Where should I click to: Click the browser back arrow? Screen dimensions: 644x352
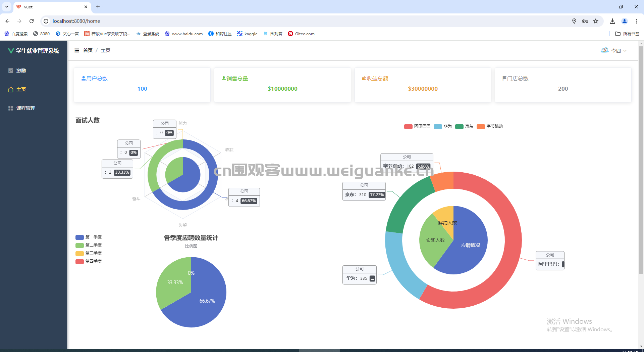pyautogui.click(x=7, y=21)
